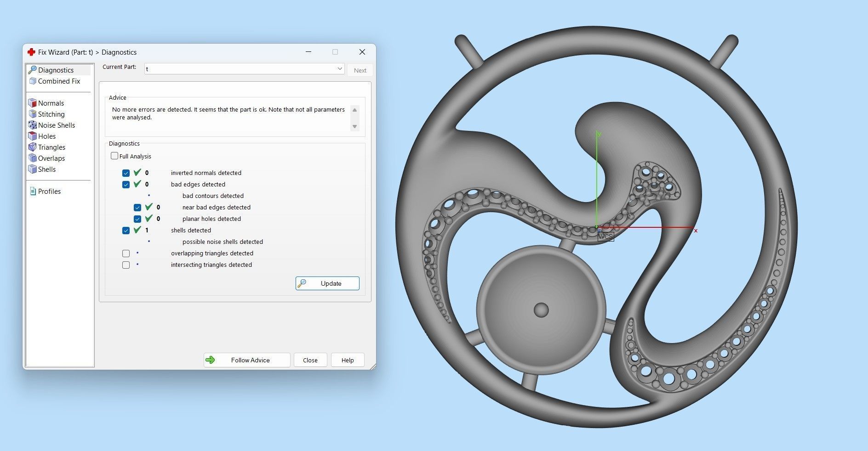Go to the Stitching fix page
This screenshot has height=451, width=868.
[51, 114]
